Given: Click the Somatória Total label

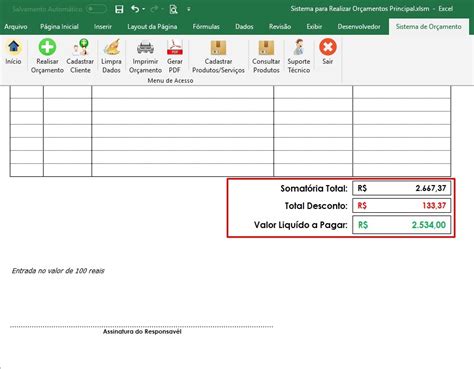Looking at the screenshot, I should [314, 189].
